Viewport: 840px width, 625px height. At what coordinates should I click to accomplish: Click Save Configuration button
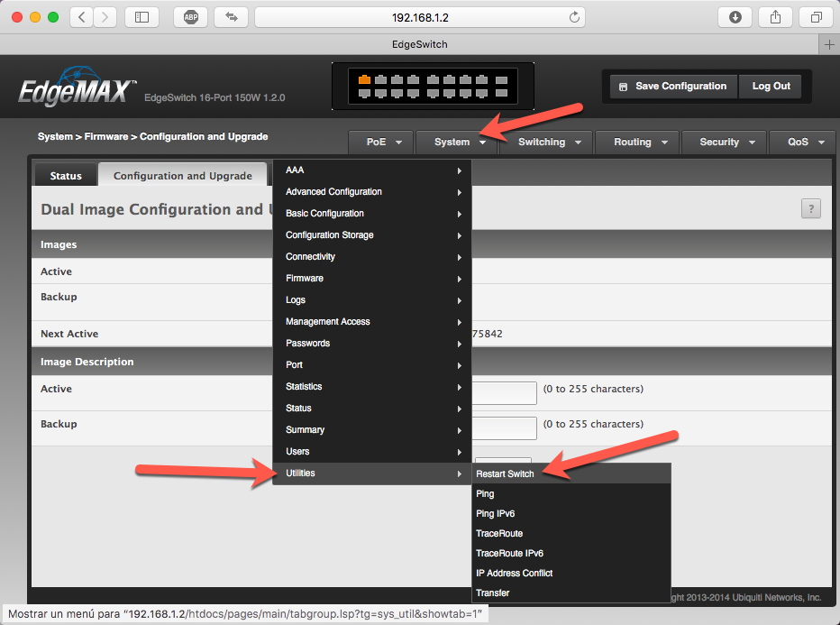coord(673,87)
